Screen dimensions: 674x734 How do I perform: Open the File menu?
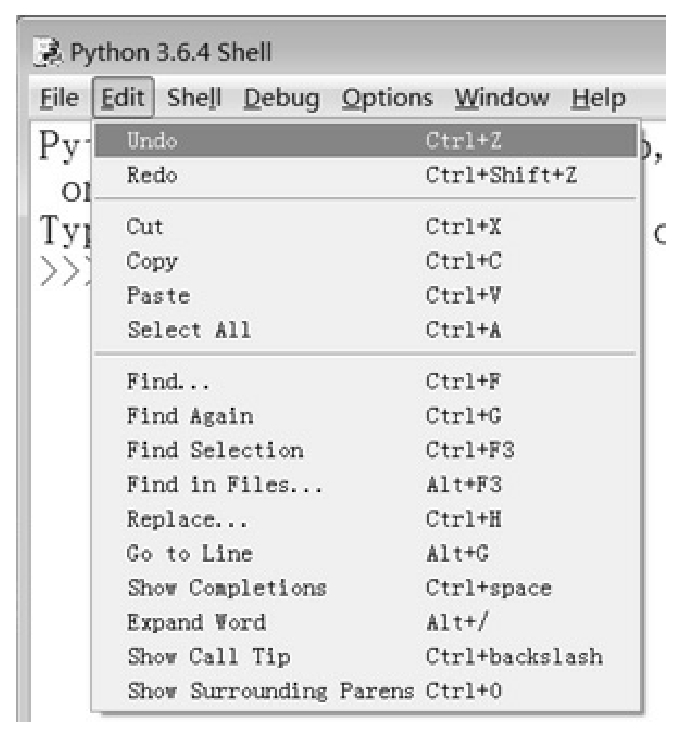(x=59, y=98)
